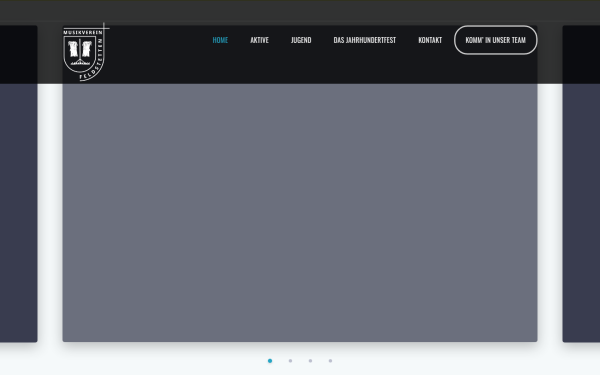Select the first active slider dot
This screenshot has width=600, height=375.
tap(270, 361)
